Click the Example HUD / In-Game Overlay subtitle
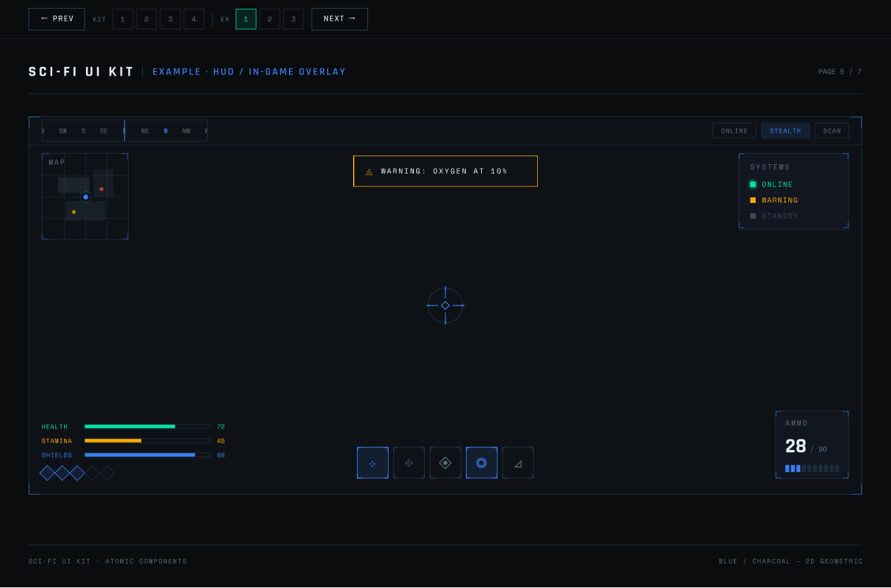 pos(249,72)
